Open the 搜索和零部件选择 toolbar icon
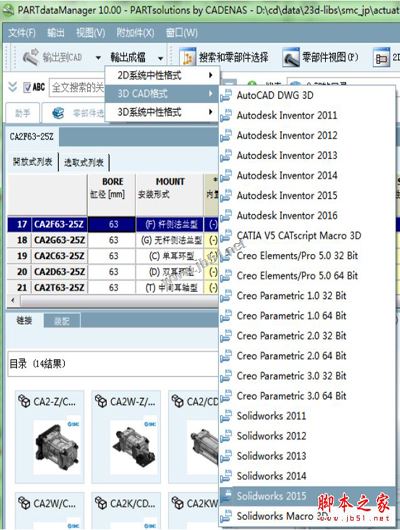The height and width of the screenshot is (530, 400). [x=187, y=57]
